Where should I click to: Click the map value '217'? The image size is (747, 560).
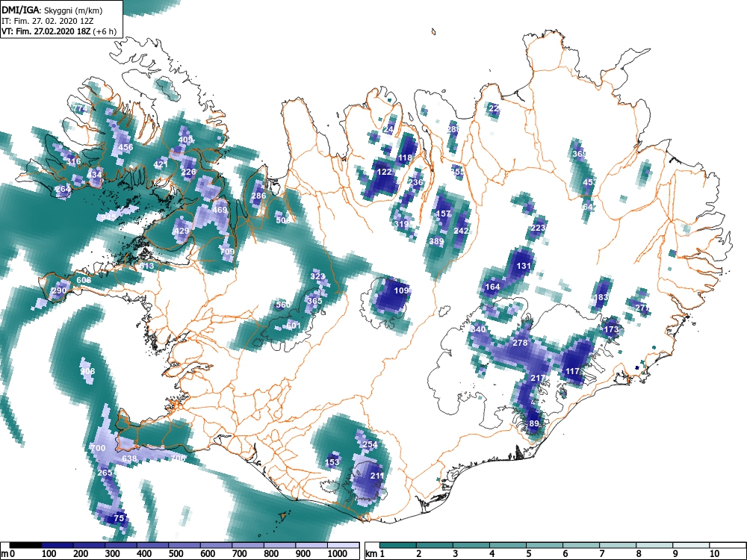point(538,378)
